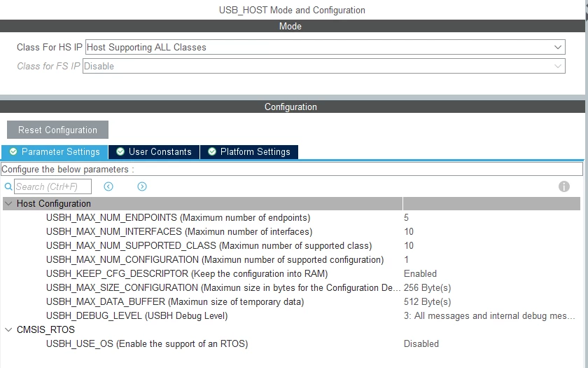This screenshot has height=368, width=588.
Task: Click green check icon on Platform Settings
Action: (212, 151)
